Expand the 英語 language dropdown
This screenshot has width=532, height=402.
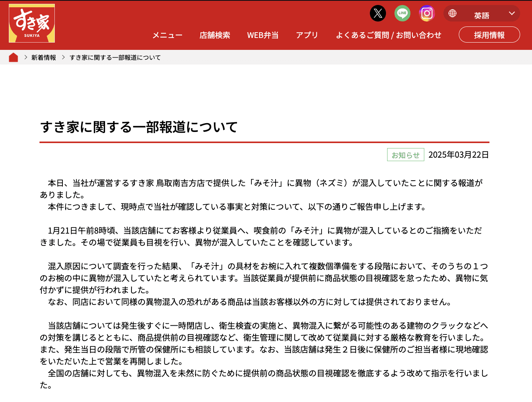pyautogui.click(x=481, y=15)
